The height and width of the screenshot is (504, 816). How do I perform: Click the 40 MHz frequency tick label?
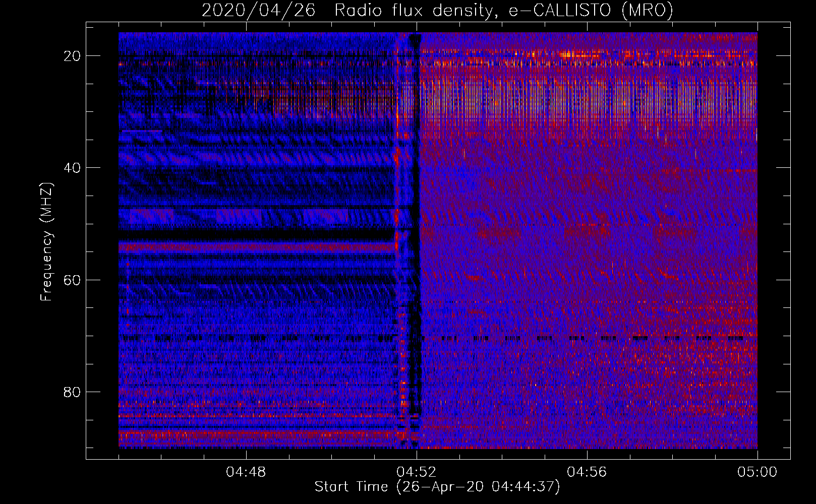coord(73,168)
